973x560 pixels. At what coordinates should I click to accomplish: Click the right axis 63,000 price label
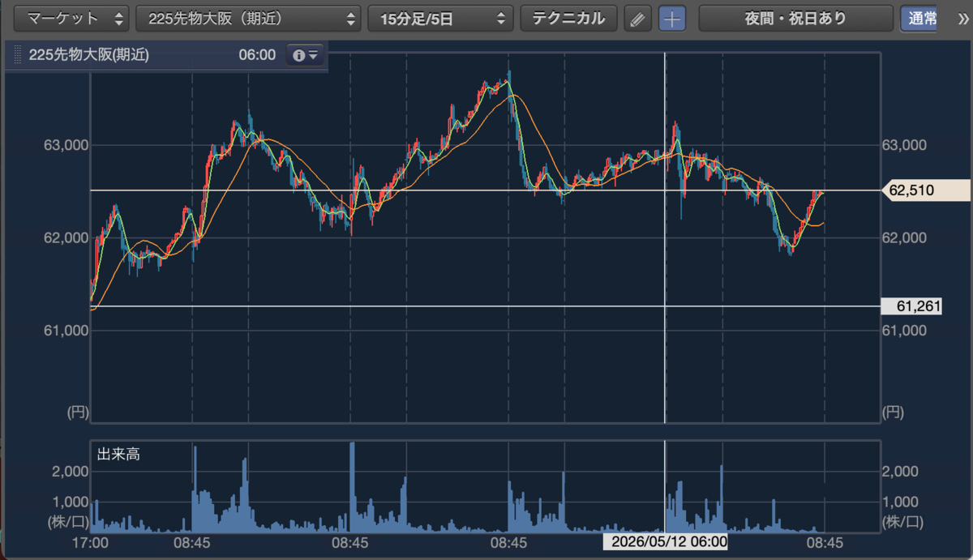tap(903, 145)
